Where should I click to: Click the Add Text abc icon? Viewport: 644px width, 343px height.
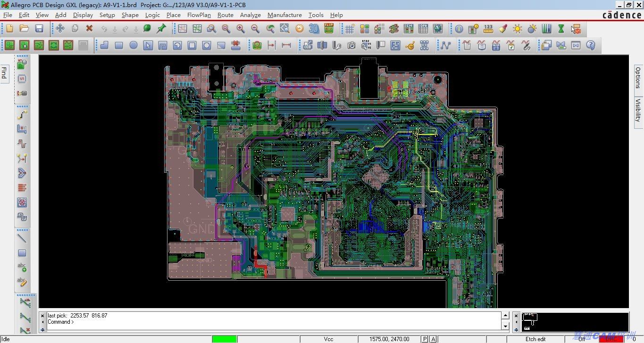click(22, 268)
